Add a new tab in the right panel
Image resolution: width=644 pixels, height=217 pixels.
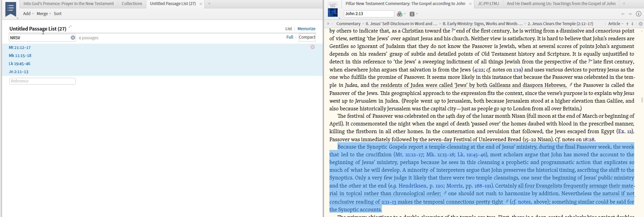[624, 4]
